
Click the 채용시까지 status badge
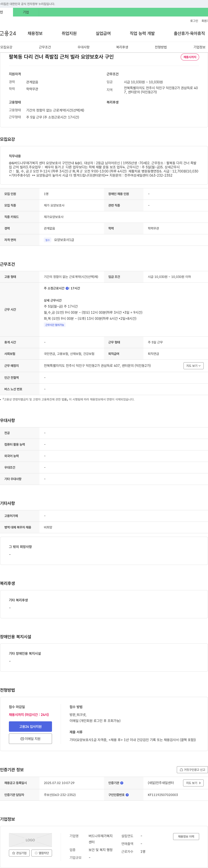(x=190, y=57)
